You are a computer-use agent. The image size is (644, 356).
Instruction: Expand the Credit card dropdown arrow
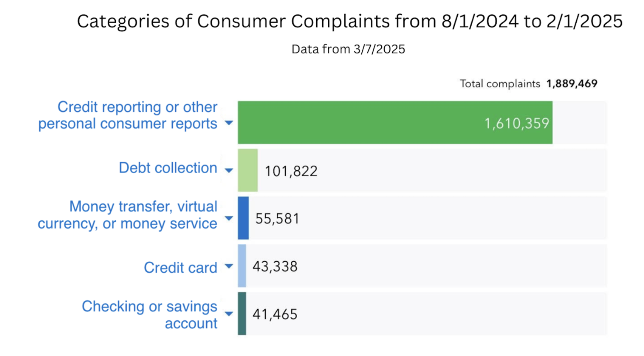click(229, 266)
